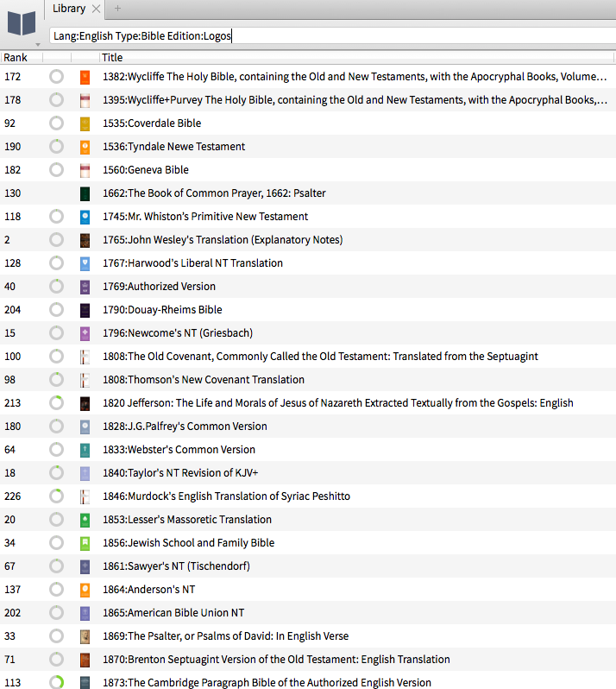Click cover icon of 1808 Old Covenant Septuagint
The height and width of the screenshot is (689, 616).
(85, 357)
